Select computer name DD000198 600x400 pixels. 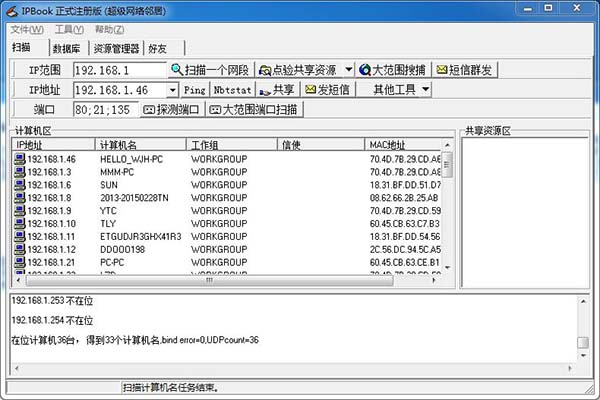point(122,250)
